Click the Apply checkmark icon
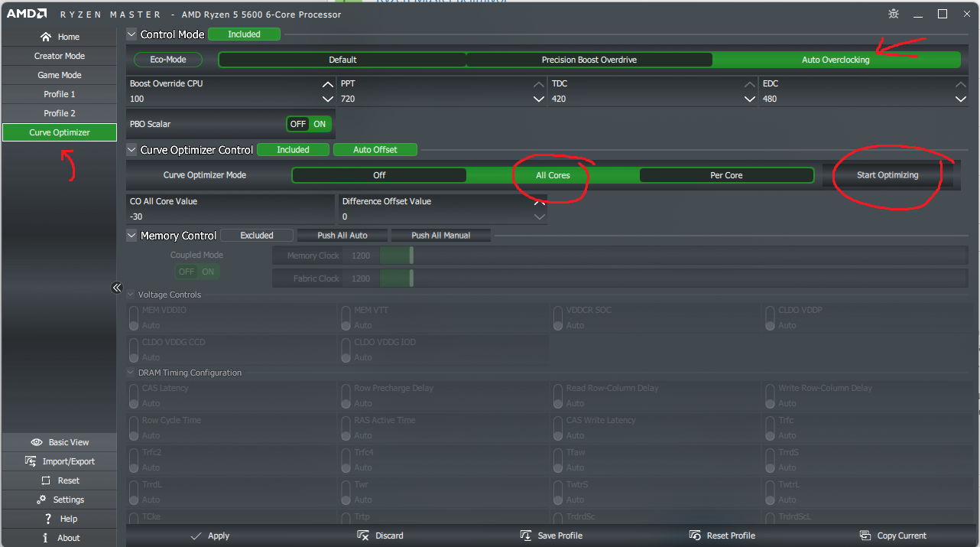This screenshot has height=547, width=980. [196, 536]
